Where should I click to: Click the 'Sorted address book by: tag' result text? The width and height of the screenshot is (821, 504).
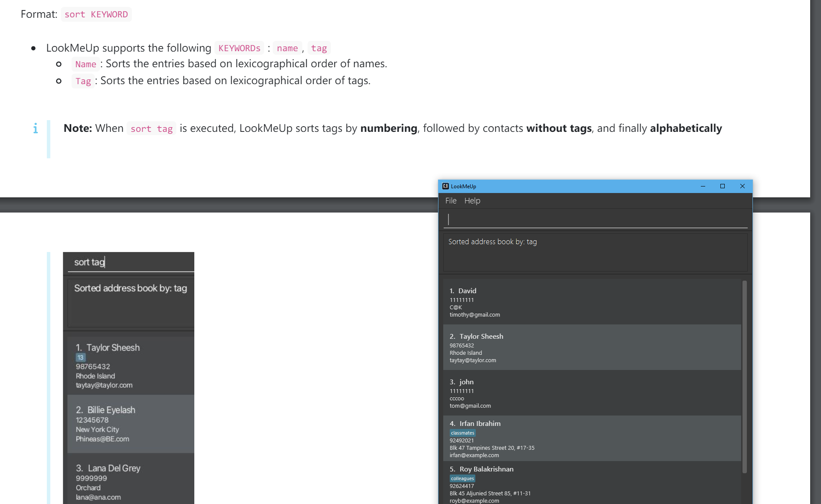click(492, 242)
